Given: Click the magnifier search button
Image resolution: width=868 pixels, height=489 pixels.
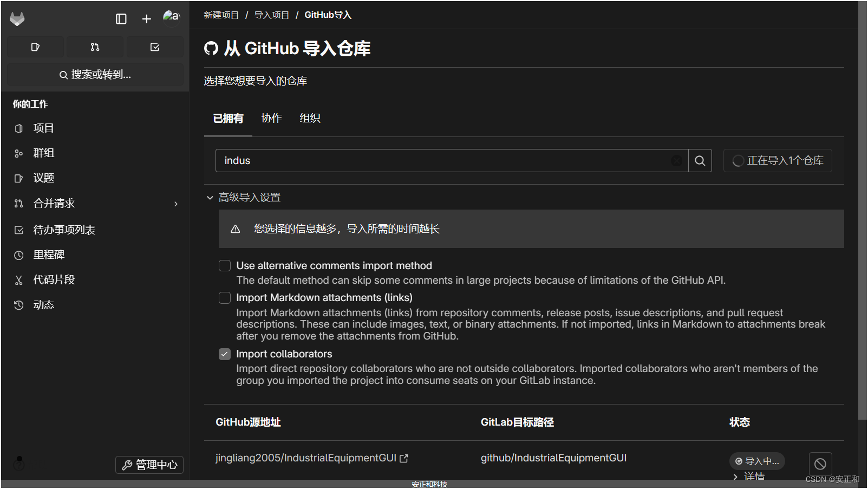Looking at the screenshot, I should coord(700,161).
